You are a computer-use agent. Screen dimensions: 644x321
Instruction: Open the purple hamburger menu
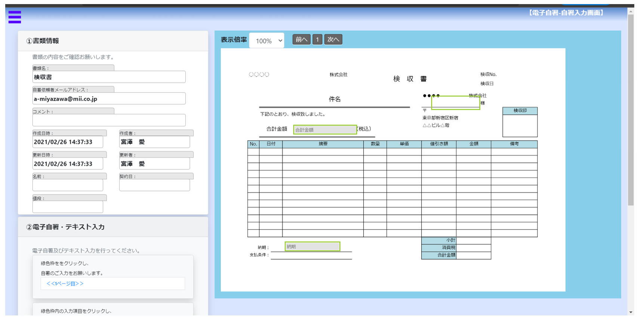[15, 17]
